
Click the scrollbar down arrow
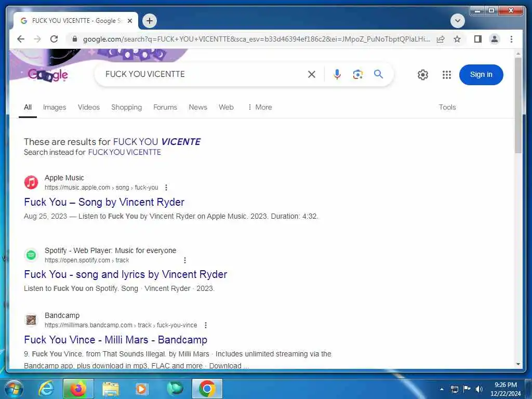[518, 364]
